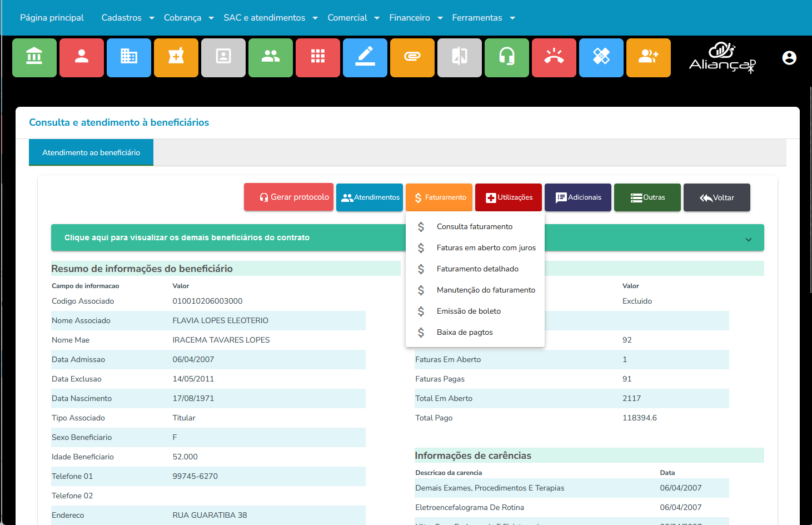Click the green headset support icon

tap(507, 57)
